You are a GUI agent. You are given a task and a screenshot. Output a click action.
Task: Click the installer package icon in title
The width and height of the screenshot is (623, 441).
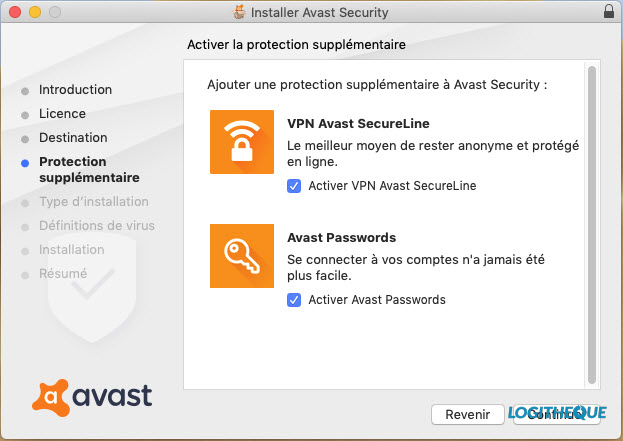click(239, 12)
